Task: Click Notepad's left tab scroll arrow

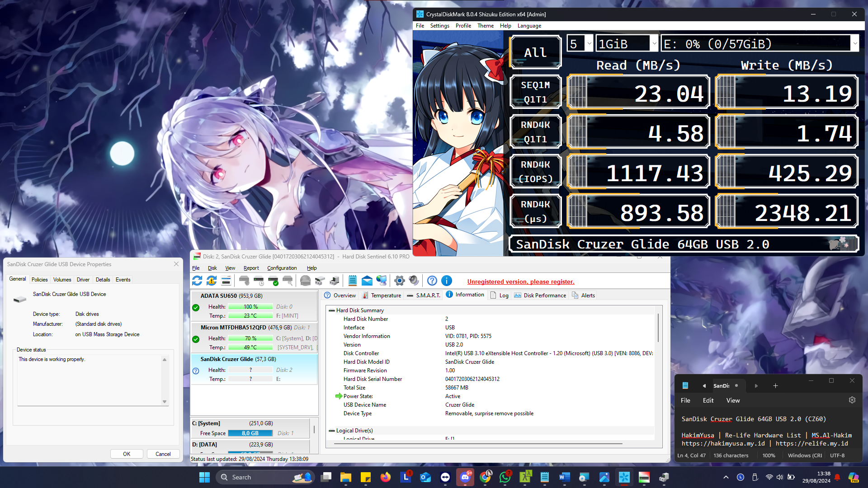Action: (x=704, y=386)
